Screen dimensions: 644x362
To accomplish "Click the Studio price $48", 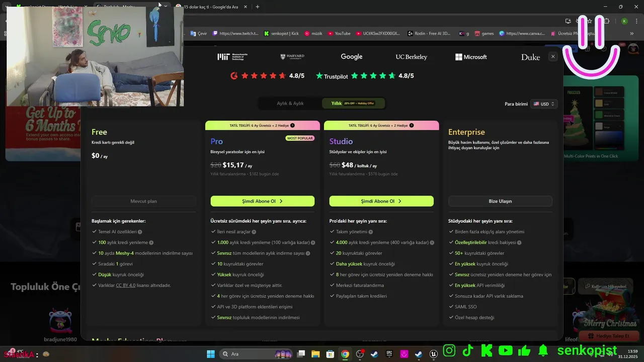I will click(347, 165).
